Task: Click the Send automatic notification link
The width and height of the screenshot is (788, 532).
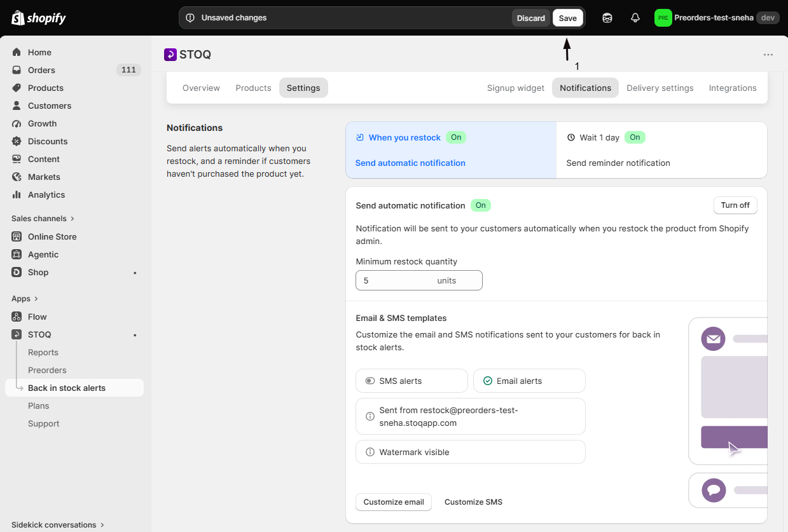Action: [x=410, y=163]
